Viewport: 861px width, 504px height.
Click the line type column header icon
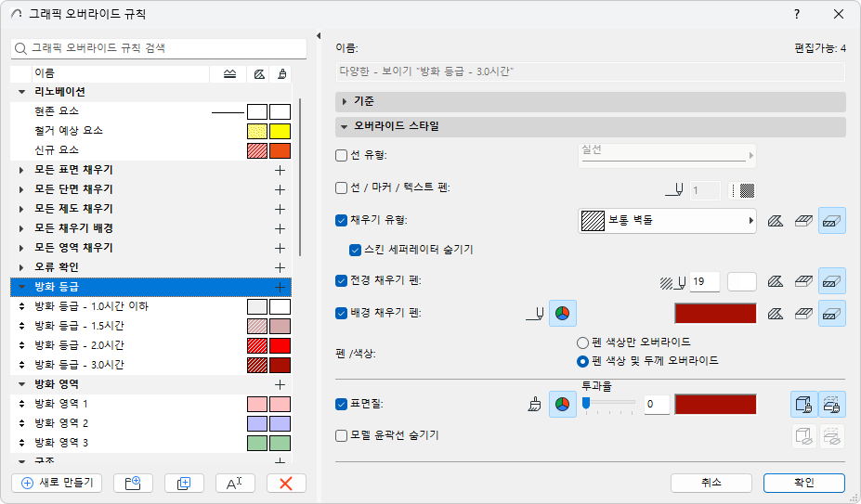pos(229,73)
